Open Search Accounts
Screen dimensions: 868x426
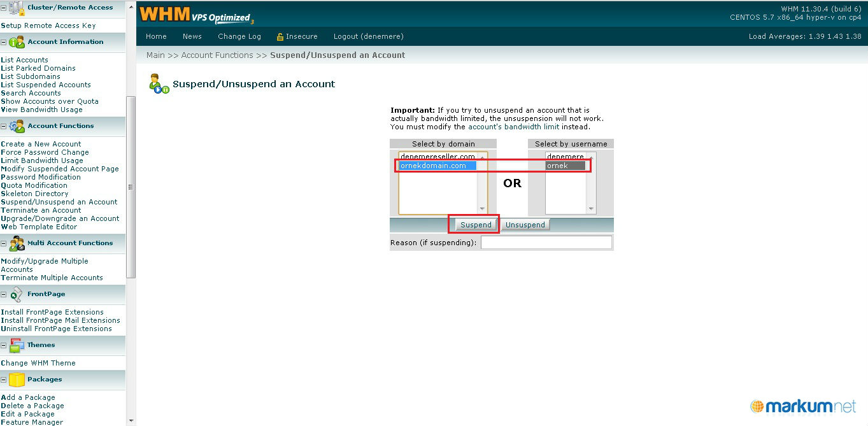[x=31, y=93]
